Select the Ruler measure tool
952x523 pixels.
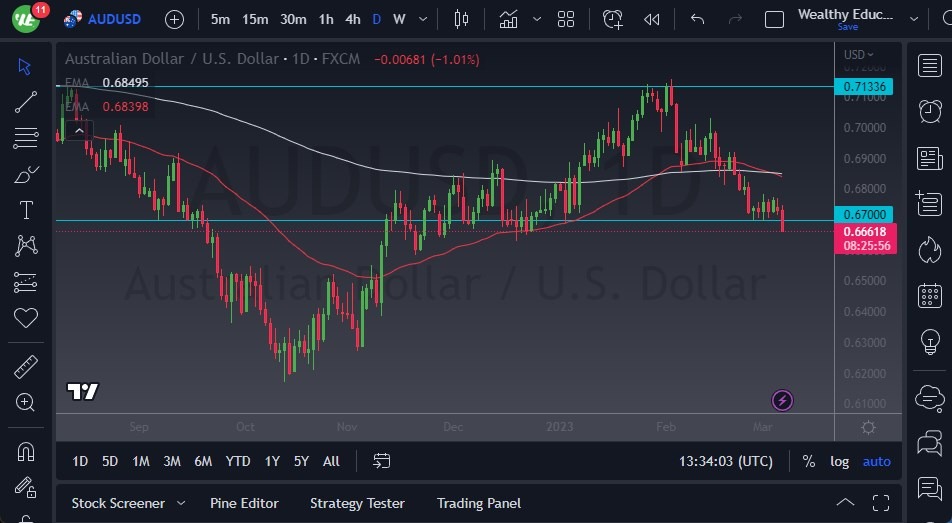[x=26, y=367]
